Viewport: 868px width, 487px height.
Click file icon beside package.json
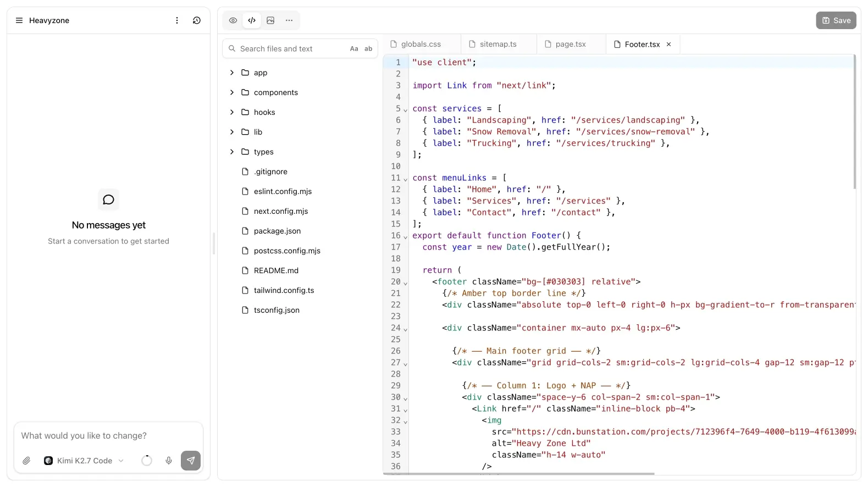coord(245,231)
